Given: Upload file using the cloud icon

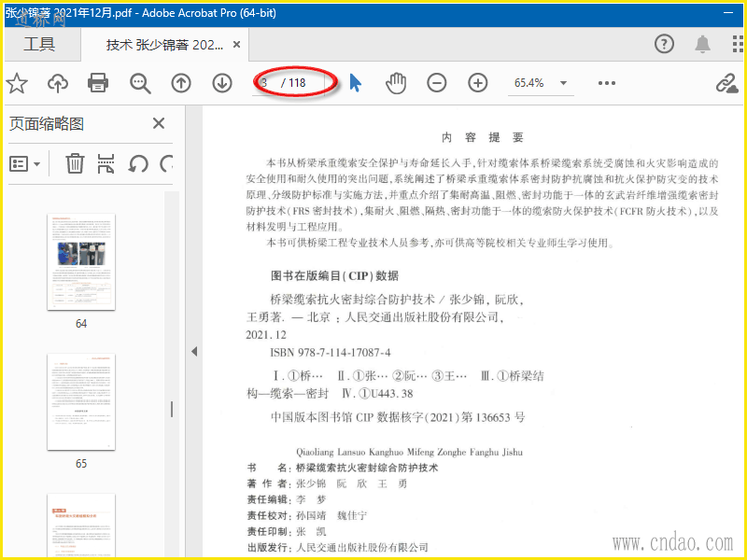Looking at the screenshot, I should (58, 83).
